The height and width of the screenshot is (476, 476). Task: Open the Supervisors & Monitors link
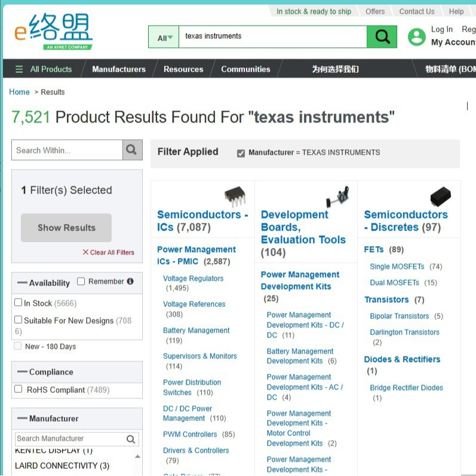(x=199, y=356)
